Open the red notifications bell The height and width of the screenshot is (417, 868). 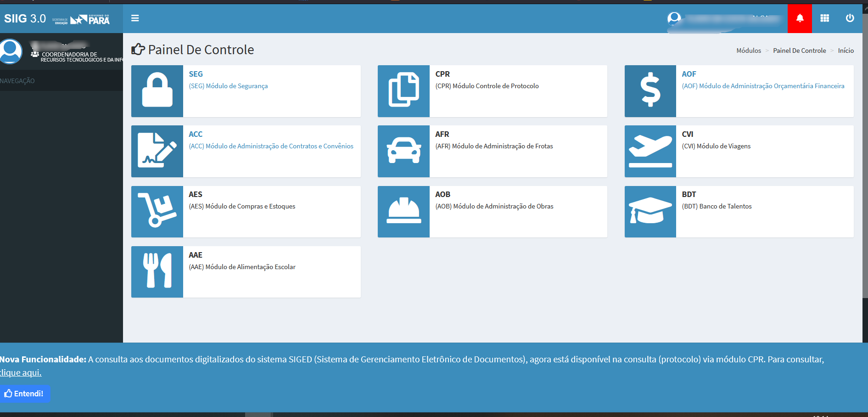pos(800,18)
